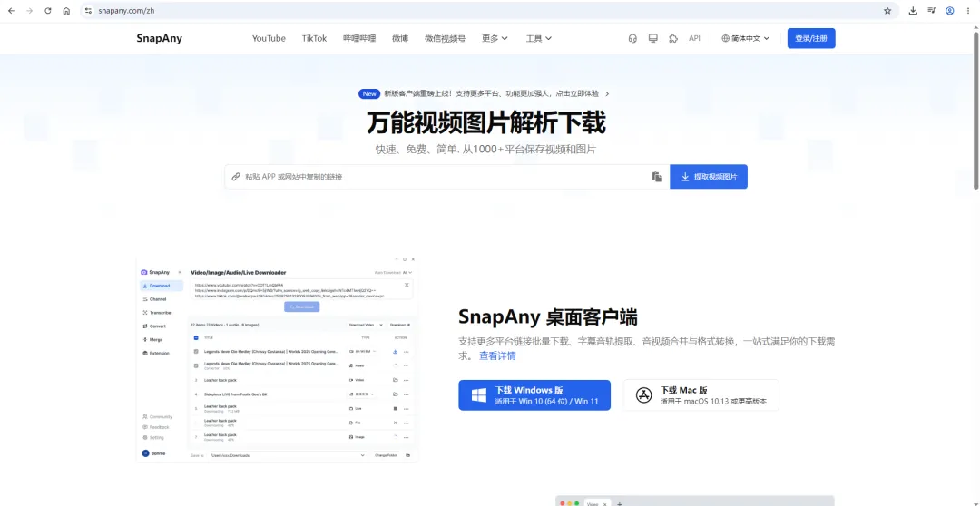Open the 微信视频号 nav item
Image resolution: width=980 pixels, height=506 pixels.
click(x=445, y=38)
